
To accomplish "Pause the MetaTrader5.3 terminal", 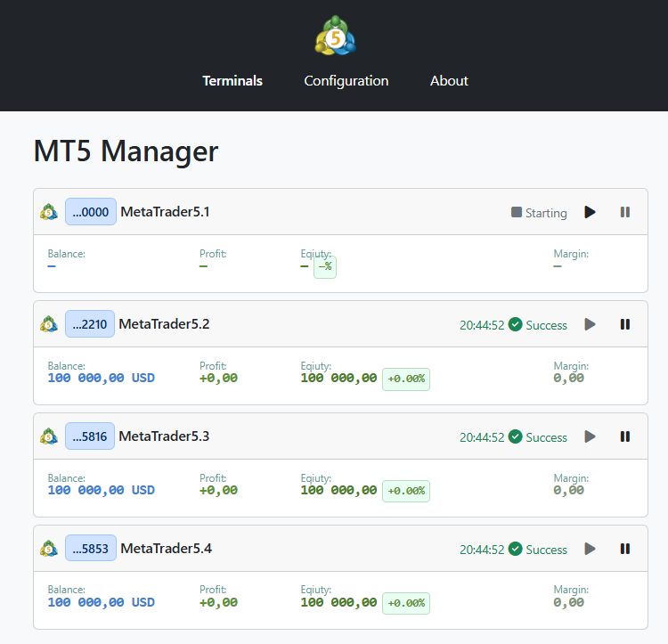I will point(624,436).
